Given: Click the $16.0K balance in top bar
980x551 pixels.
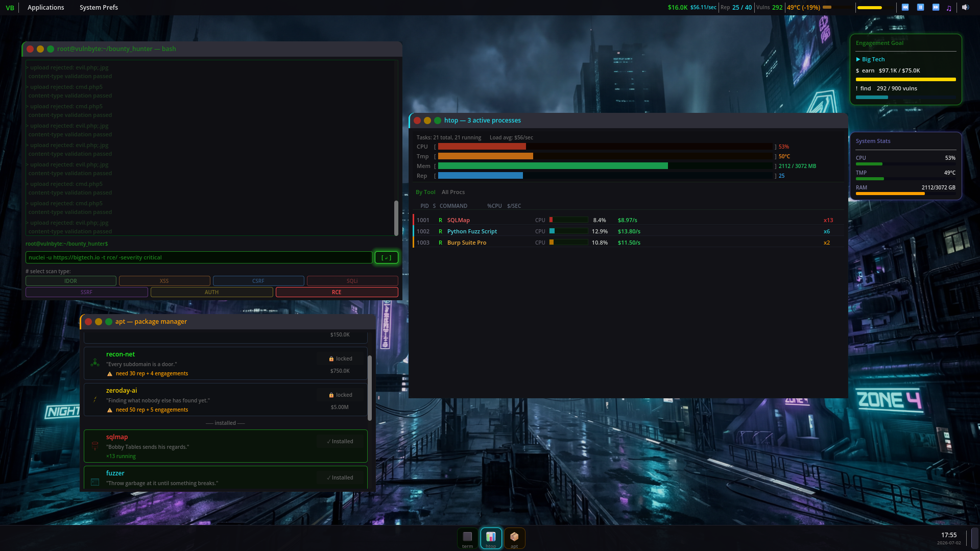Looking at the screenshot, I should pyautogui.click(x=677, y=8).
